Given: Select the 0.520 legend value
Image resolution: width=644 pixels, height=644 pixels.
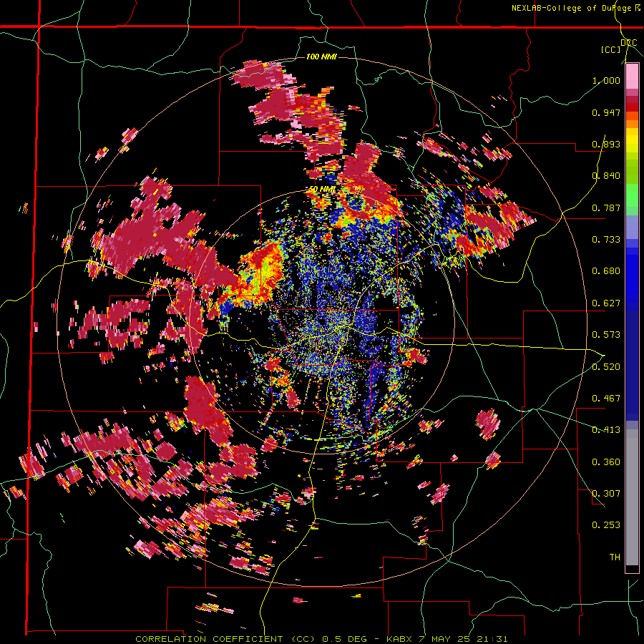Looking at the screenshot, I should coord(606,367).
